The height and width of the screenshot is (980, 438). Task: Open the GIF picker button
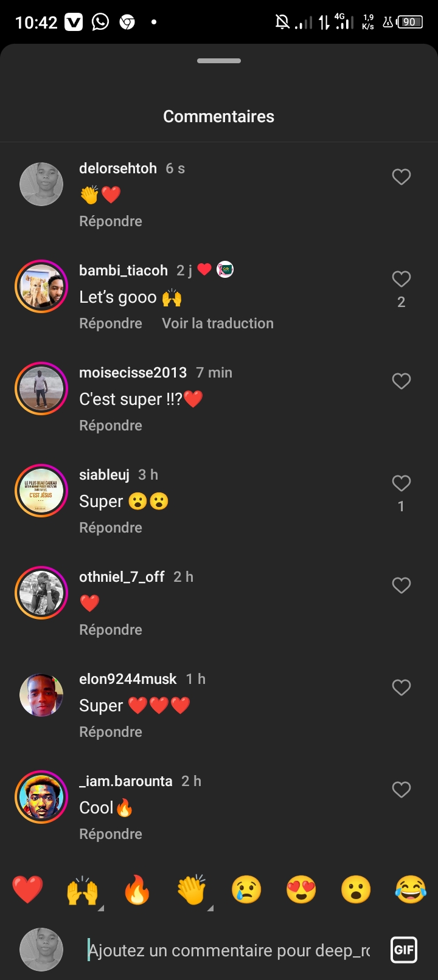[x=404, y=950]
